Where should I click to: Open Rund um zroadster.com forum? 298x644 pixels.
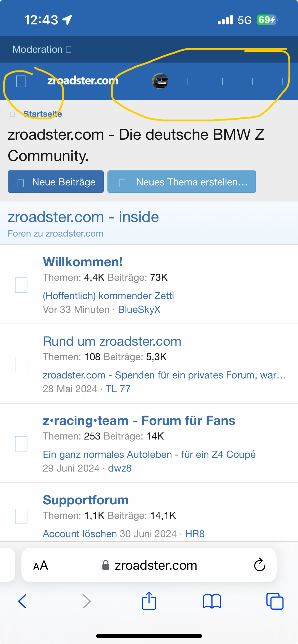pos(112,341)
